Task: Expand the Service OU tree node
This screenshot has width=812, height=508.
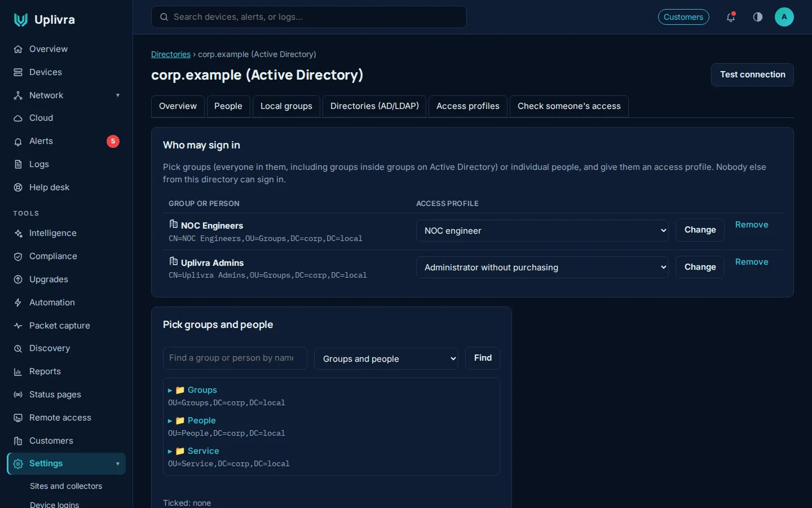Action: tap(170, 452)
